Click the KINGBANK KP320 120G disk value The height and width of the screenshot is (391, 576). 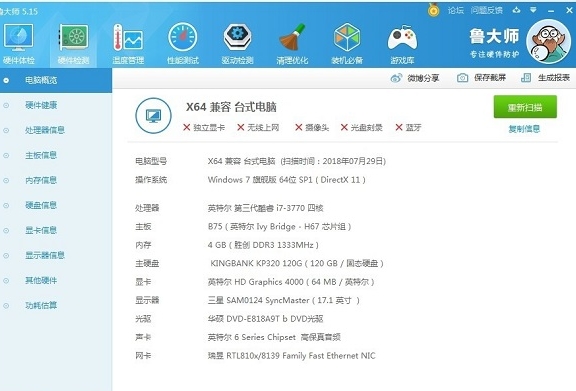297,263
